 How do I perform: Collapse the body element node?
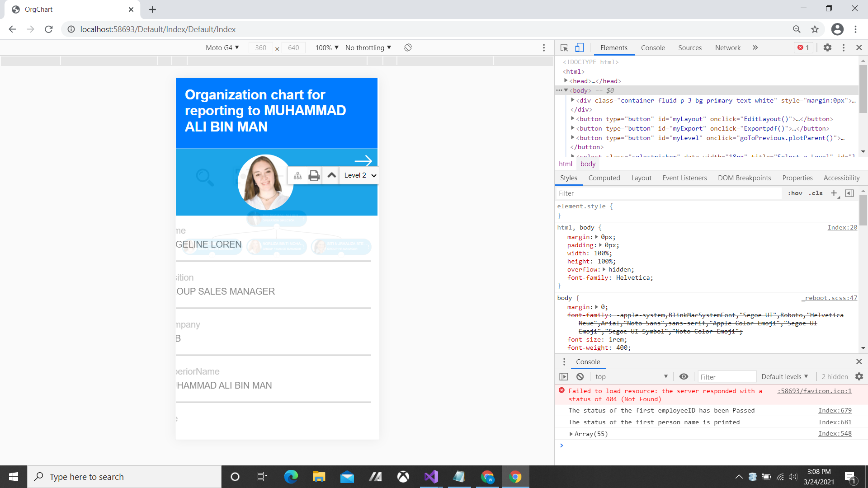click(566, 90)
